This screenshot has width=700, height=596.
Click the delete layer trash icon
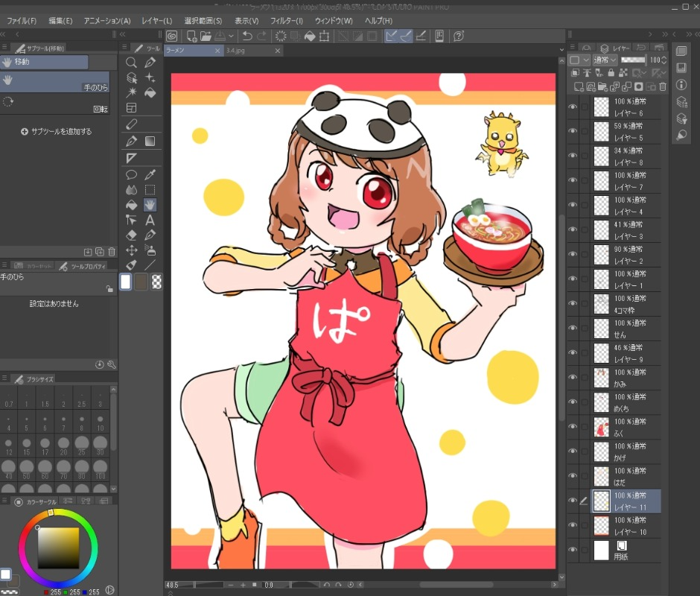(662, 87)
